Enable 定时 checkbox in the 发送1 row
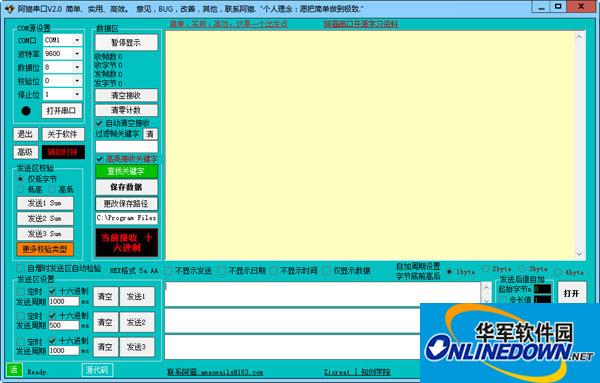The height and width of the screenshot is (383, 600). pos(21,292)
